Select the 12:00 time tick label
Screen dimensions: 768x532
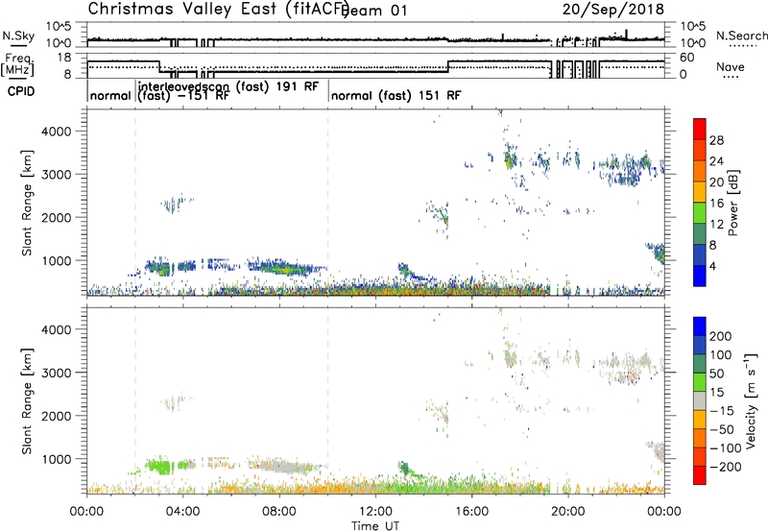tap(375, 512)
